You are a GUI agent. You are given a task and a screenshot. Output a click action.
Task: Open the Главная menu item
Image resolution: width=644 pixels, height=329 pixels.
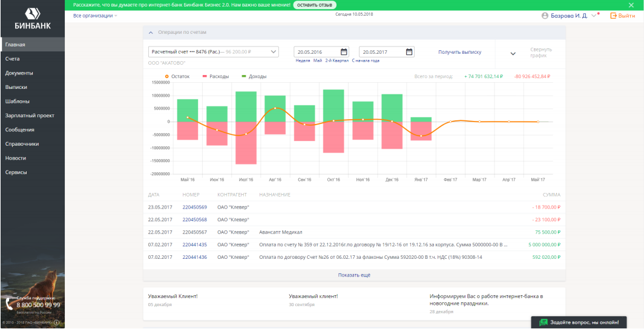tap(33, 44)
